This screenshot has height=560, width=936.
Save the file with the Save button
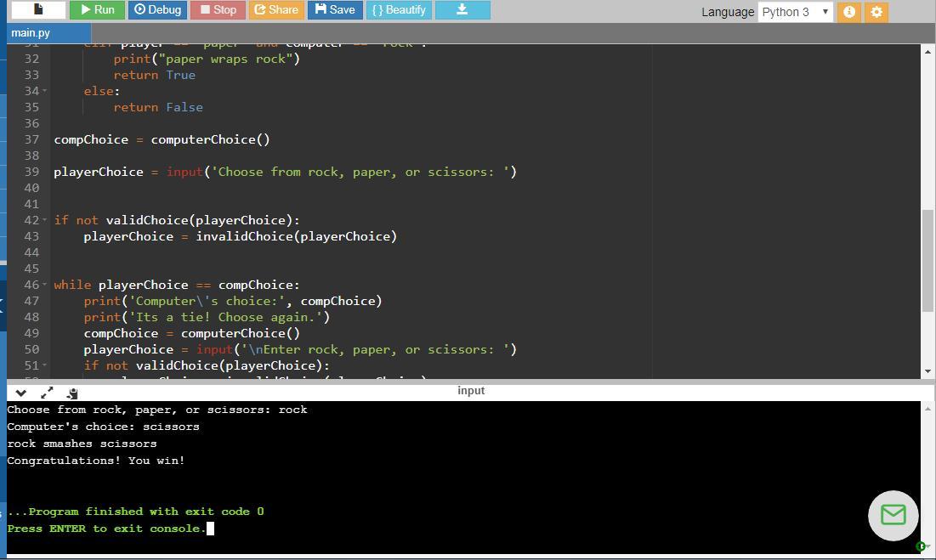[x=335, y=10]
